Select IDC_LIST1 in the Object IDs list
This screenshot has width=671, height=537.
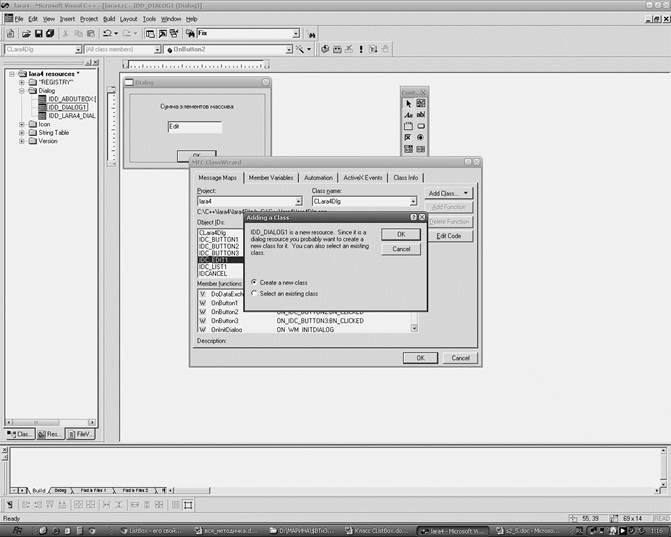[x=213, y=267]
